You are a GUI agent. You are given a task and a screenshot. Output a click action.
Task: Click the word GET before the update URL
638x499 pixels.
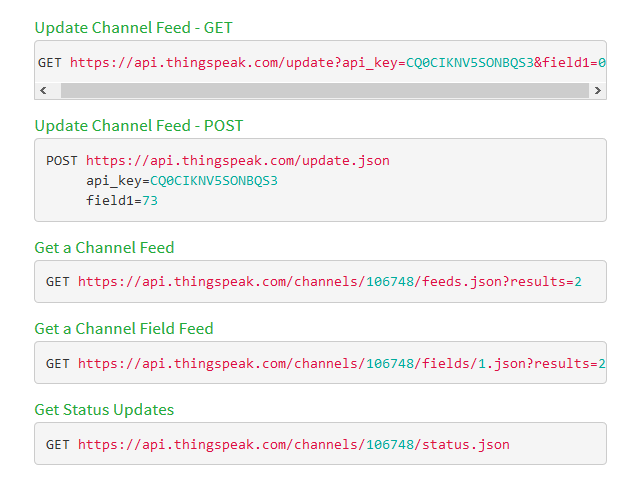pos(50,63)
